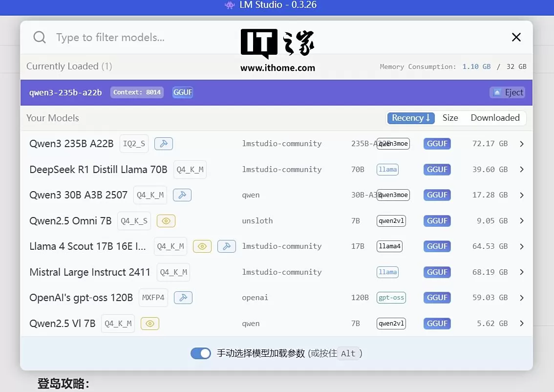The width and height of the screenshot is (554, 392).
Task: Sort models by Recency
Action: 410,118
